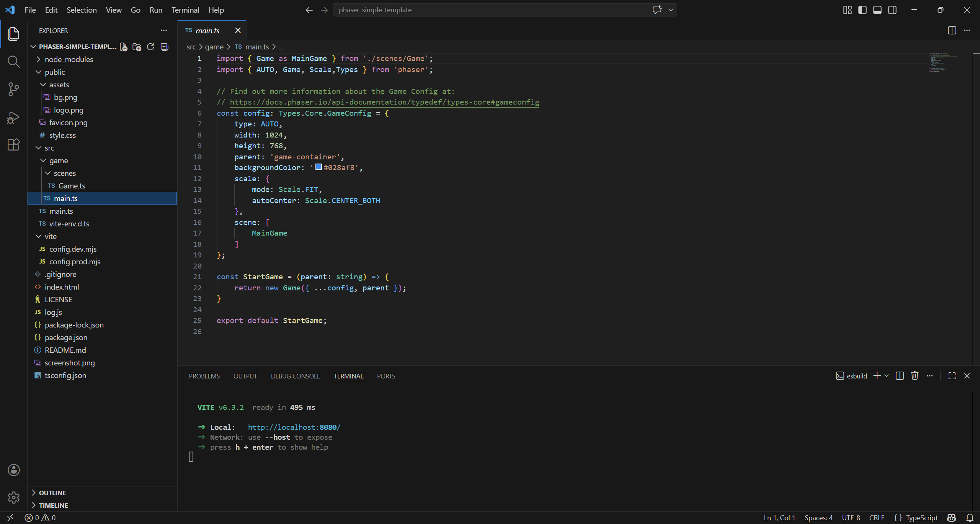Toggle the bottom panel visibility
The width and height of the screenshot is (980, 524).
point(877,10)
